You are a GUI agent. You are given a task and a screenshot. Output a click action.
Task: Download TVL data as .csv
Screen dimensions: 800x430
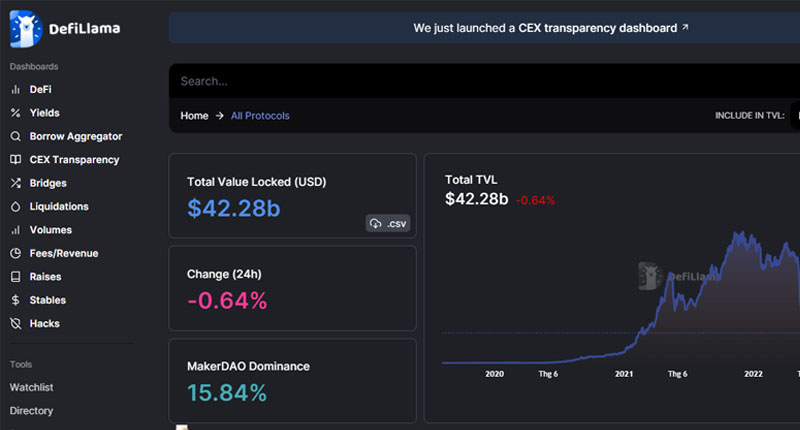(388, 223)
